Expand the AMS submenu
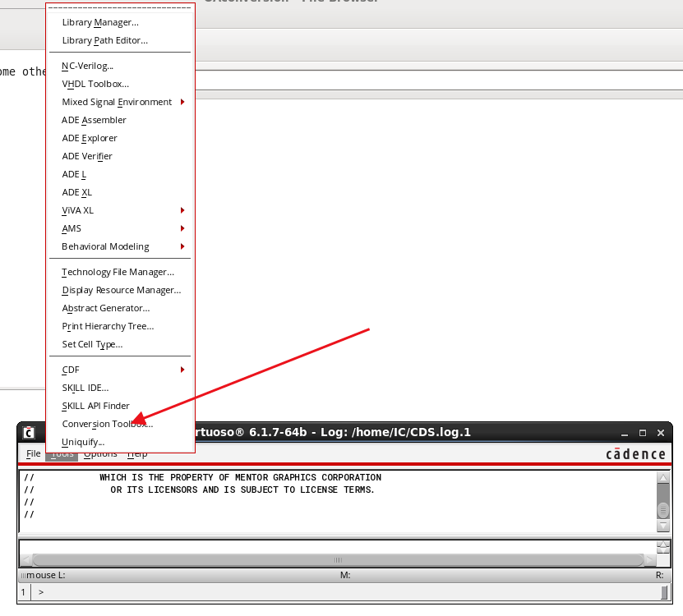Screen dimensions: 683x616 pos(71,228)
